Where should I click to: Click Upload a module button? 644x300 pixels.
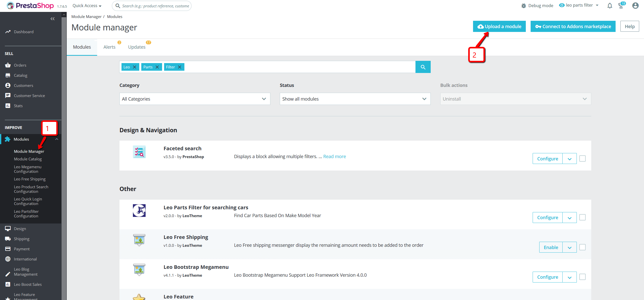coord(499,26)
